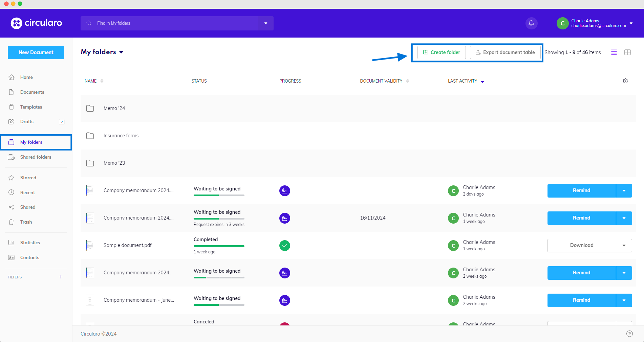This screenshot has width=644, height=342.
Task: Click the Create folder button
Action: click(x=441, y=52)
